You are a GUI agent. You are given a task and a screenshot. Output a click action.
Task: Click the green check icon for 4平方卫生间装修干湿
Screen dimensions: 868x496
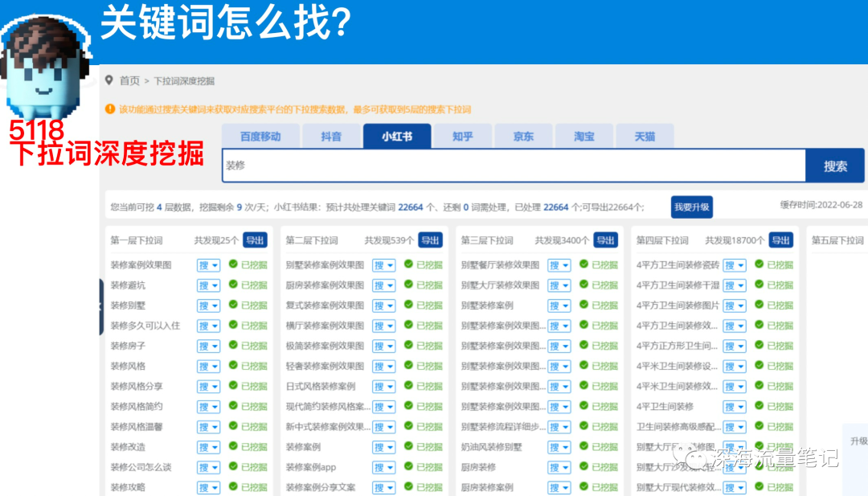click(759, 285)
